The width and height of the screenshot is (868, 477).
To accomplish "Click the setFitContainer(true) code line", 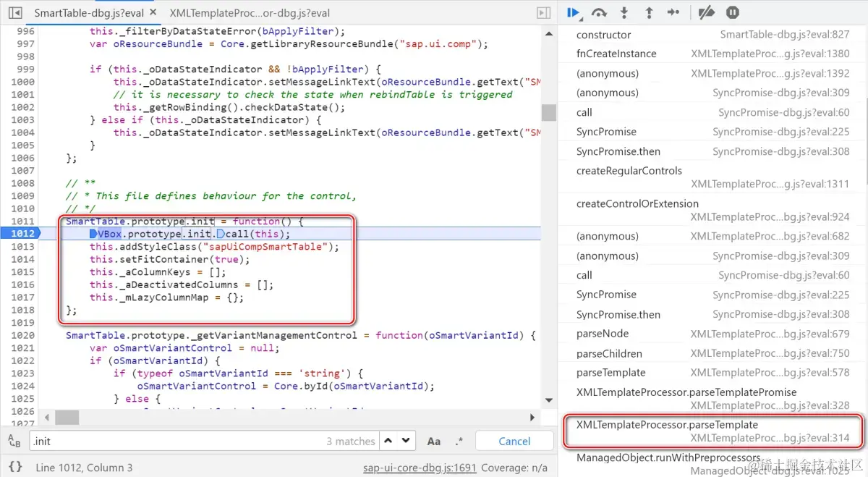I will (169, 259).
